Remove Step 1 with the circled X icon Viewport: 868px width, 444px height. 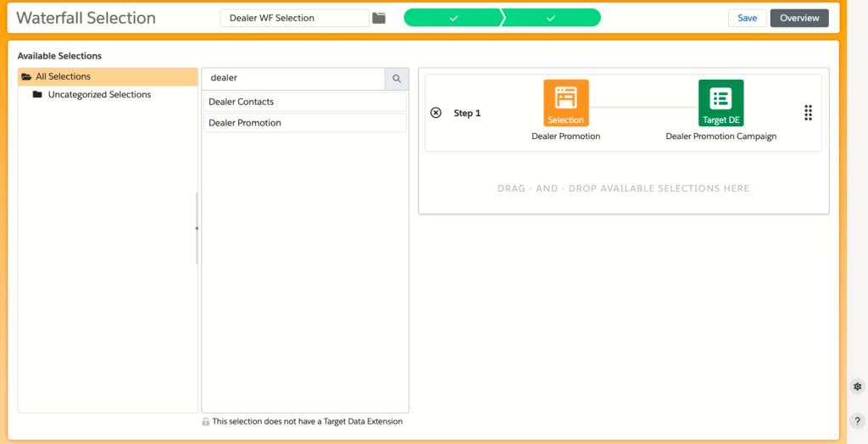click(436, 113)
